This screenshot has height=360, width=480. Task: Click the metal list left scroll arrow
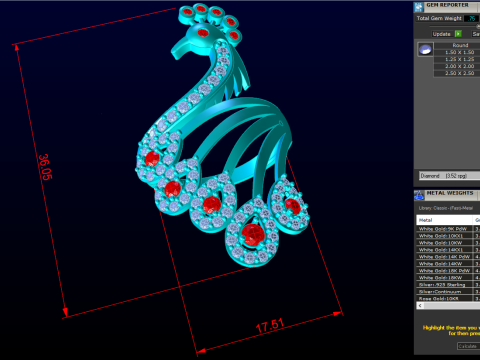coord(420,305)
